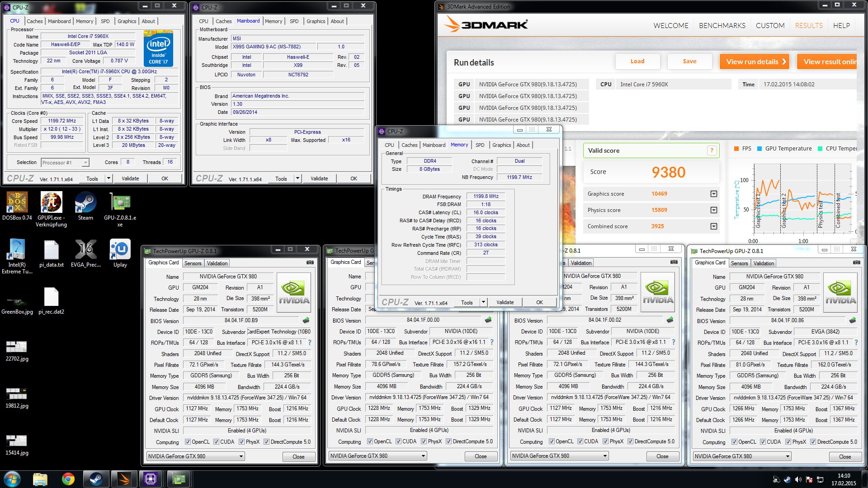The width and height of the screenshot is (868, 488).
Task: Click bus interface help question mark in first GPU-Z
Action: point(310,343)
